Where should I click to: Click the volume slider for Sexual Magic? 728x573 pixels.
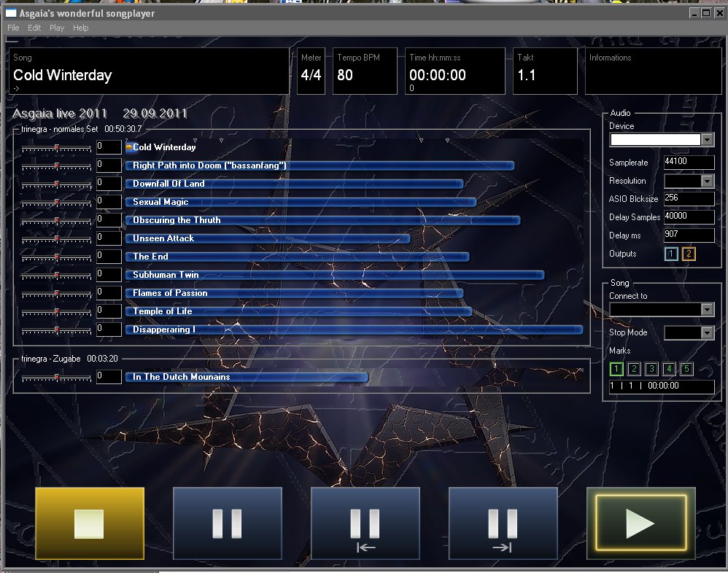(57, 203)
